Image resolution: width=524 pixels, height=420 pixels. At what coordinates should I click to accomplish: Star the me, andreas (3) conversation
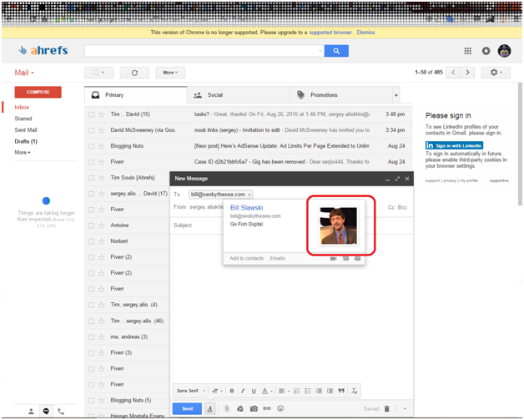pos(101,337)
